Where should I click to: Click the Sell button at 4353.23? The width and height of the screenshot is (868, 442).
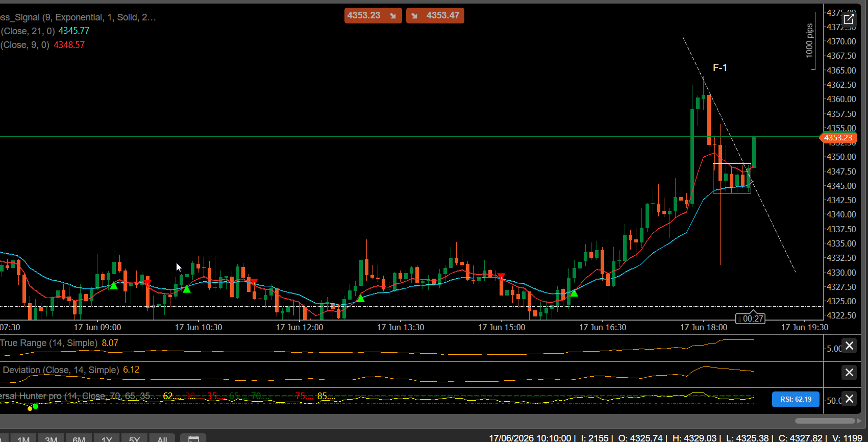tap(373, 15)
